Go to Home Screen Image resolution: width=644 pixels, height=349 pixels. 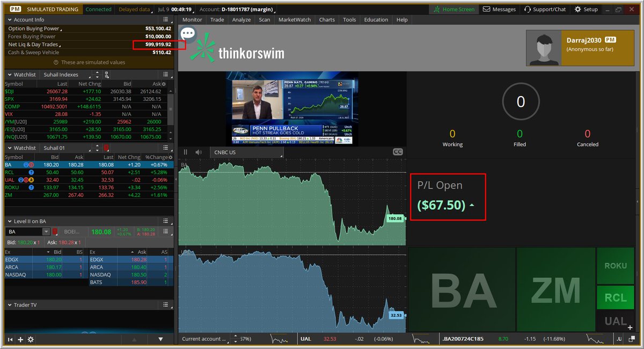pos(453,9)
